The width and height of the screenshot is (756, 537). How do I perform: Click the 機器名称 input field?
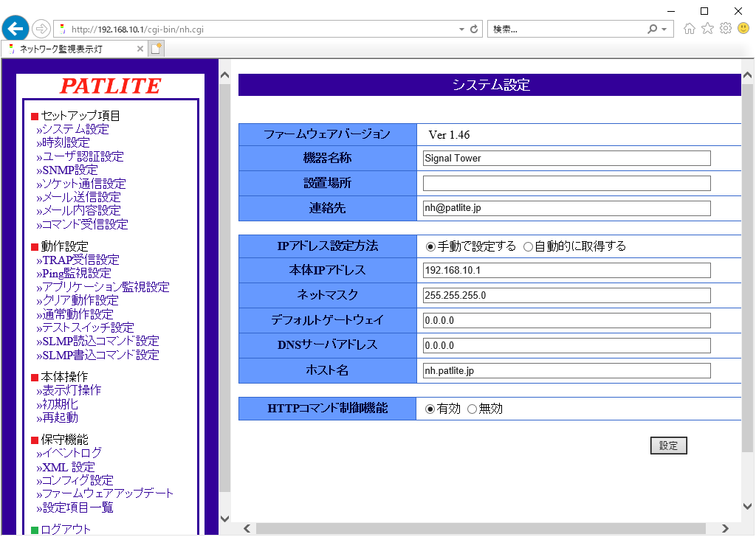pyautogui.click(x=566, y=159)
